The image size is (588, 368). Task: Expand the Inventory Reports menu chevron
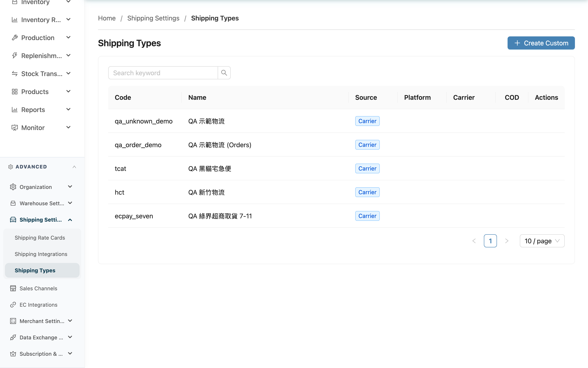coord(69,19)
